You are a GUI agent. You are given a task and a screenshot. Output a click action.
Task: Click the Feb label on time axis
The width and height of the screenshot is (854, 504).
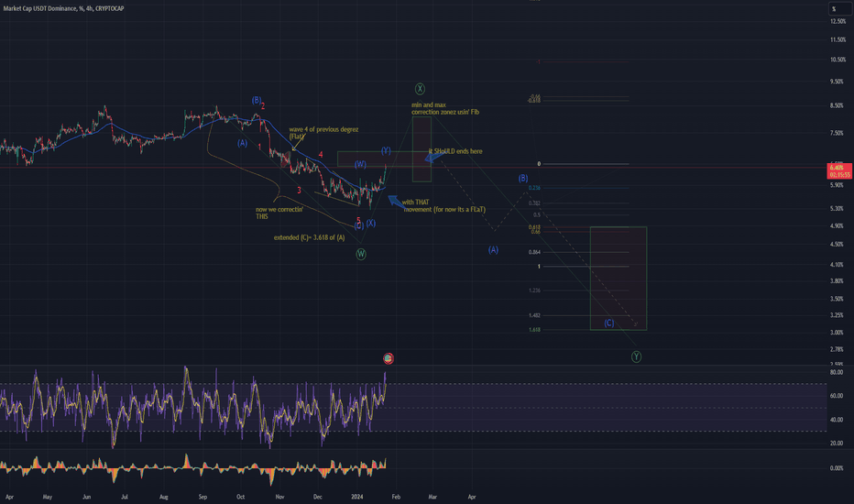(x=396, y=497)
